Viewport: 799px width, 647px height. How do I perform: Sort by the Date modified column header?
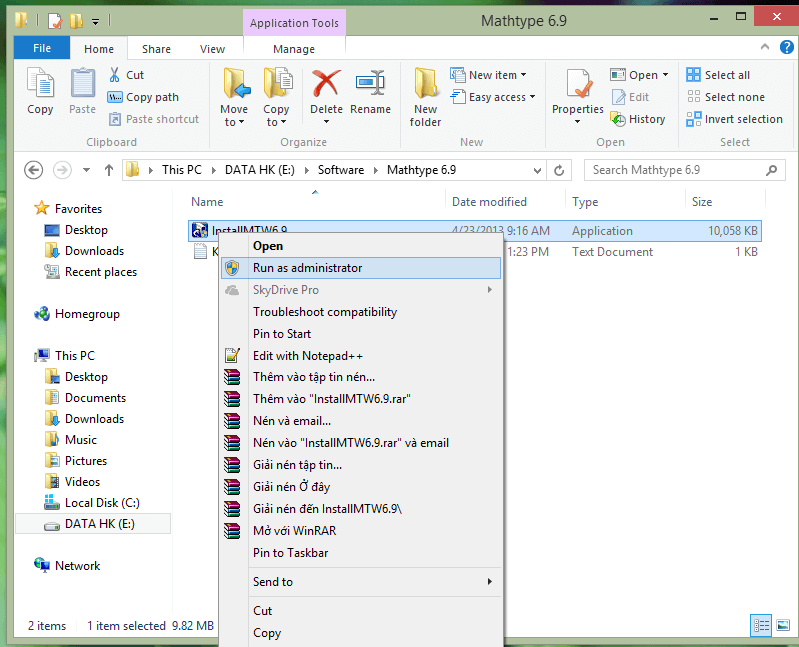[x=489, y=202]
